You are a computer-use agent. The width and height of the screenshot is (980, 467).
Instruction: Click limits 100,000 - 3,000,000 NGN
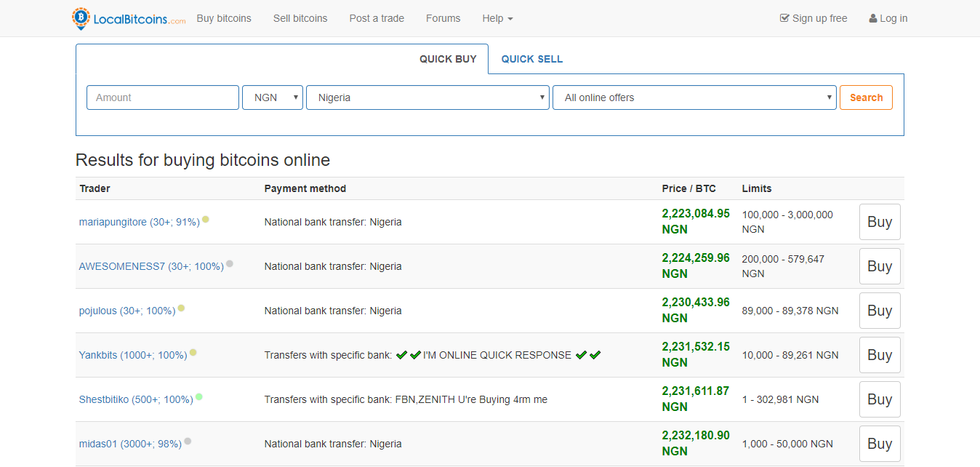[x=787, y=222]
